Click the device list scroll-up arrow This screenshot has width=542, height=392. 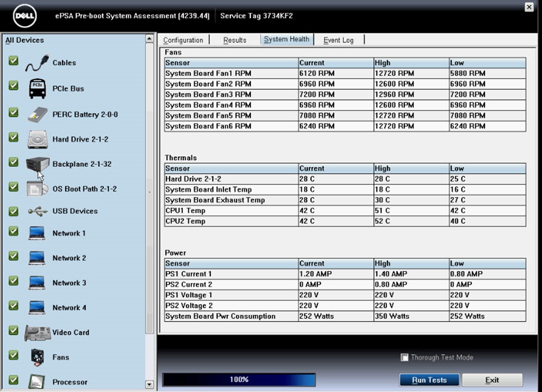coord(149,39)
